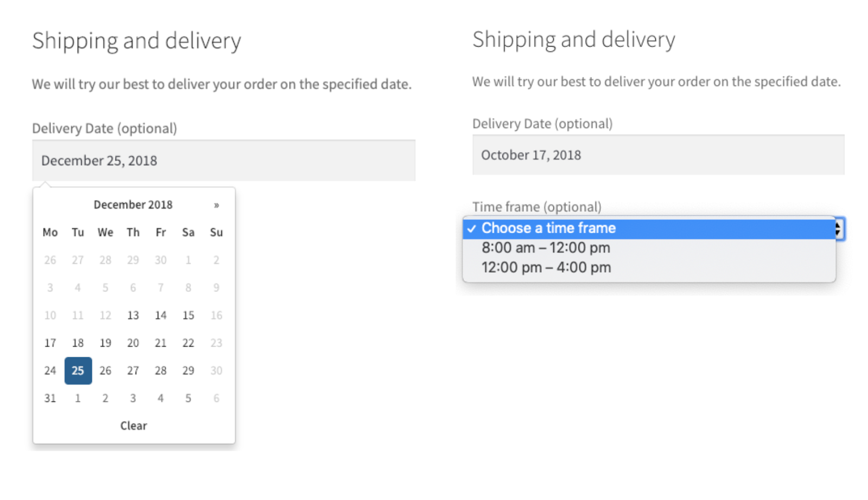Click the 'December 2018' calendar header
This screenshot has height=500, width=868.
click(x=133, y=204)
